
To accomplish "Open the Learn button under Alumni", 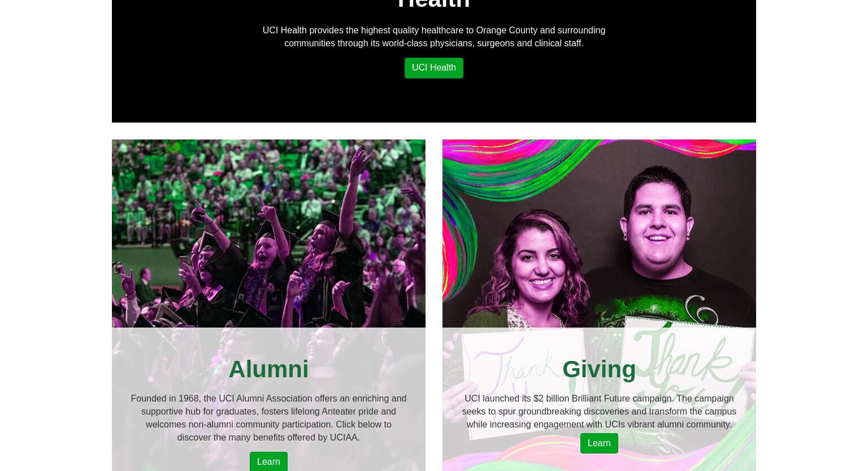I will [268, 461].
